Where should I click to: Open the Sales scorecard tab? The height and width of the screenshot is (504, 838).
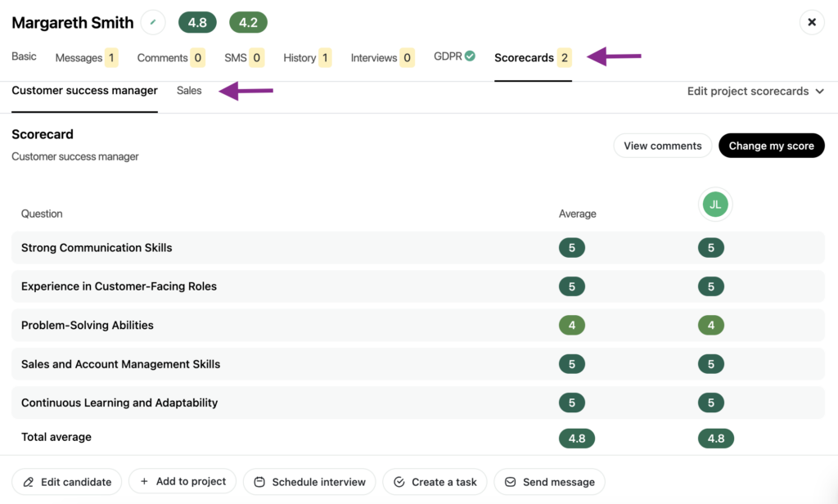point(188,90)
